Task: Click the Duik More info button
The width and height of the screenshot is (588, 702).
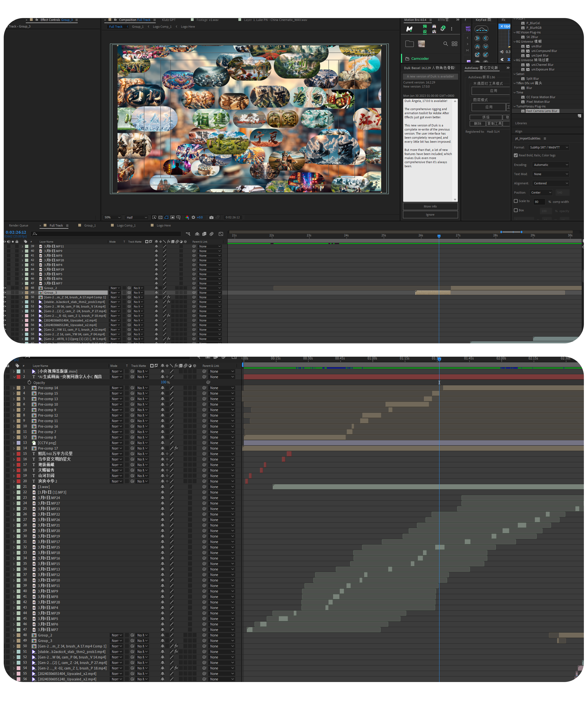Action: coord(430,206)
